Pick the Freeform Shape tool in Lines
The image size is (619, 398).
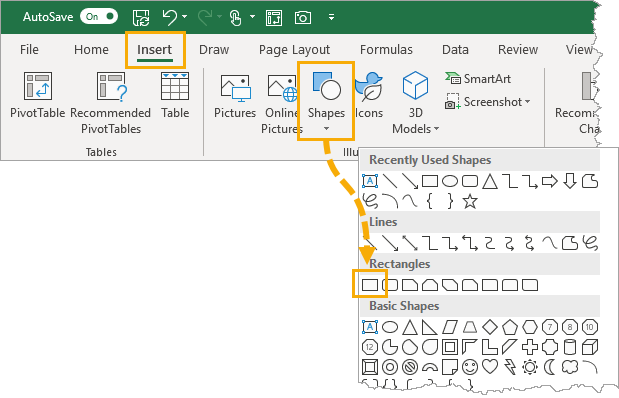coord(570,243)
